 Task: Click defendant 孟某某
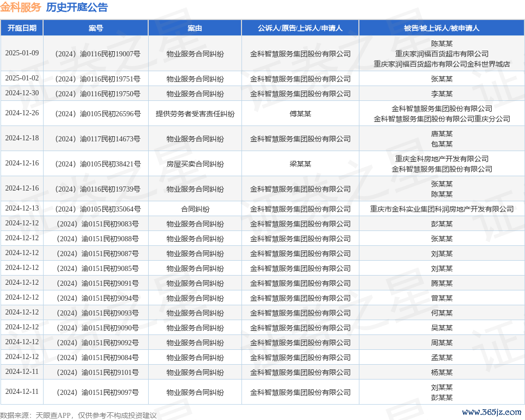coord(441,358)
